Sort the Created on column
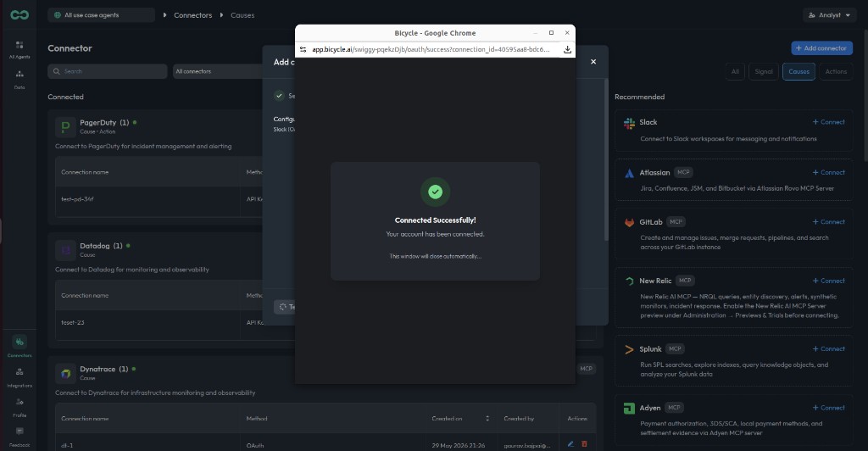The image size is (868, 451). 487,418
